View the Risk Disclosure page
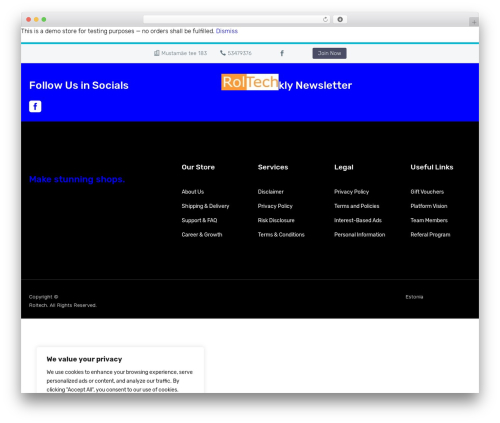The width and height of the screenshot is (500, 423). coord(276,220)
